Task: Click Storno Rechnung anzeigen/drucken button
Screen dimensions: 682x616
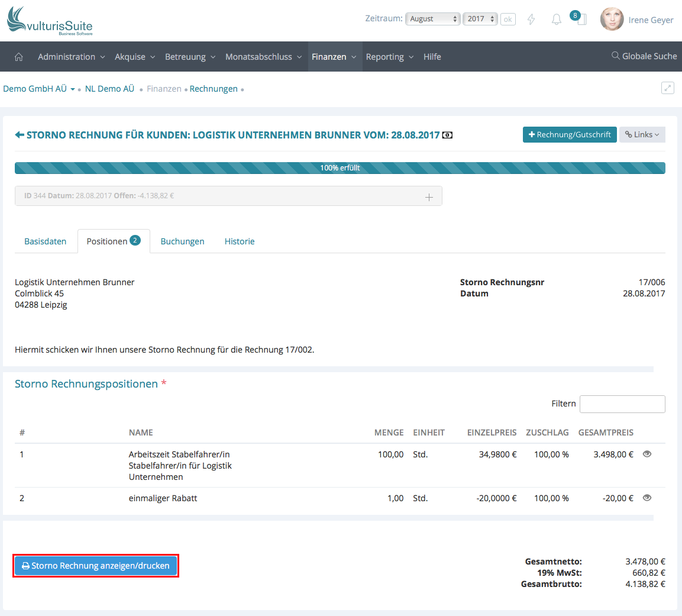Action: (x=95, y=566)
